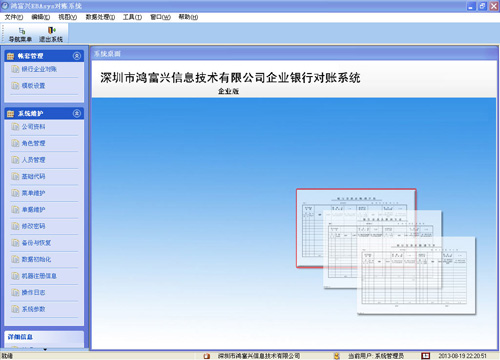
Task: Open the 帮助 menu
Action: coord(188,17)
